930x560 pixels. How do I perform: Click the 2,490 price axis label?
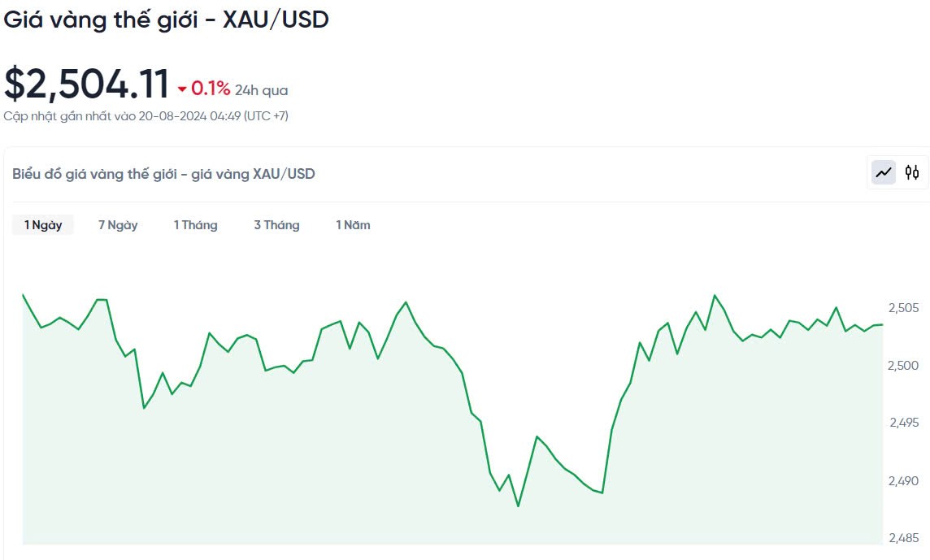coord(903,480)
